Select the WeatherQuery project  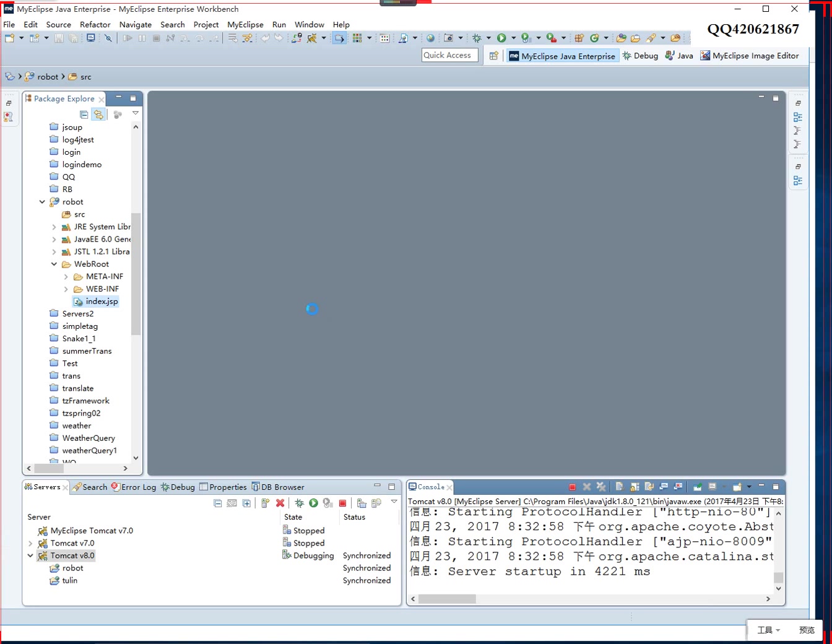82,438
